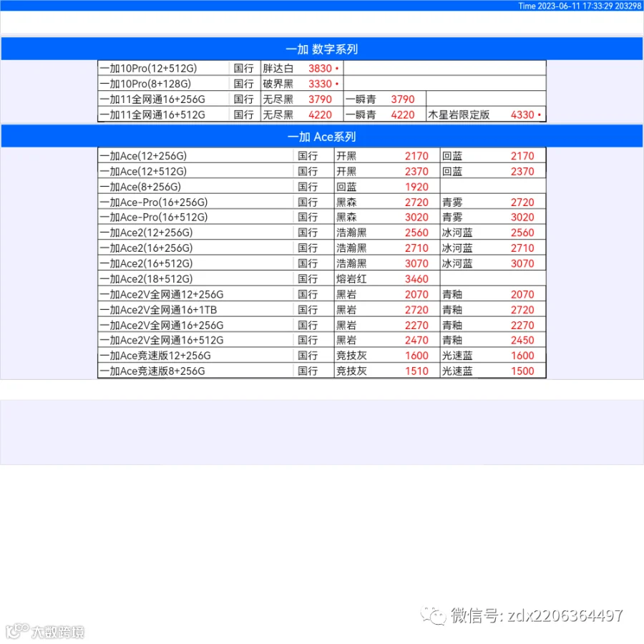Screen dimensions: 644x644
Task: Click the 一加Ace竞速版12+256G model cell
Action: coord(195,356)
